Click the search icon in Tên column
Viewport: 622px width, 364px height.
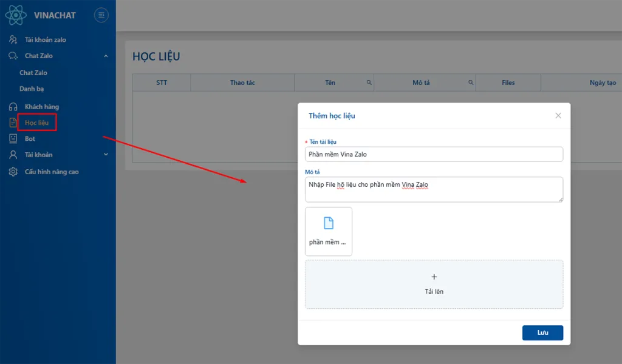[x=369, y=83]
